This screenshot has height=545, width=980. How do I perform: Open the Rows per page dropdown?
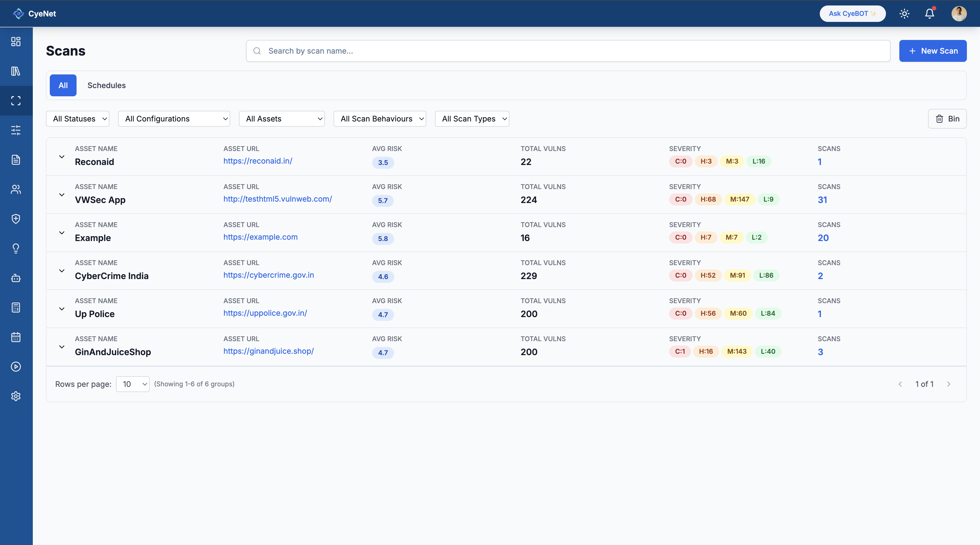(x=132, y=384)
